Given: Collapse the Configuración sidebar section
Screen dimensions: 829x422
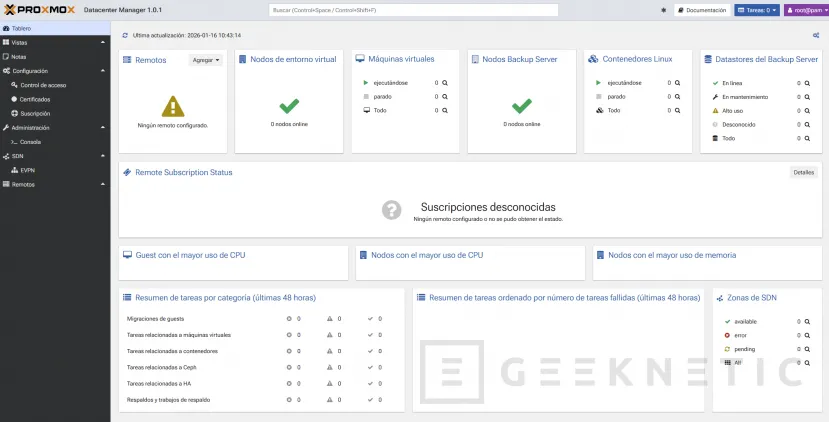Looking at the screenshot, I should (103, 71).
